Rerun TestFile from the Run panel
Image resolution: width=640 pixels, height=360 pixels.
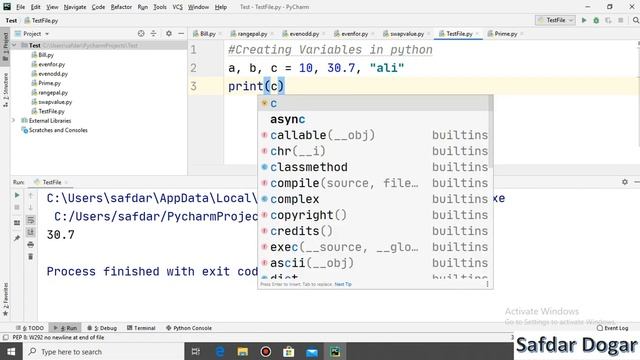tap(17, 195)
